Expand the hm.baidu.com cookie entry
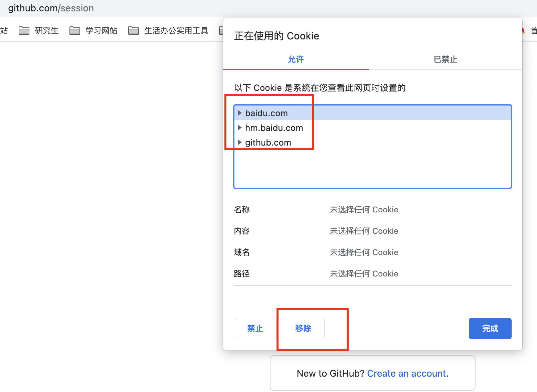The height and width of the screenshot is (392, 537). click(240, 128)
